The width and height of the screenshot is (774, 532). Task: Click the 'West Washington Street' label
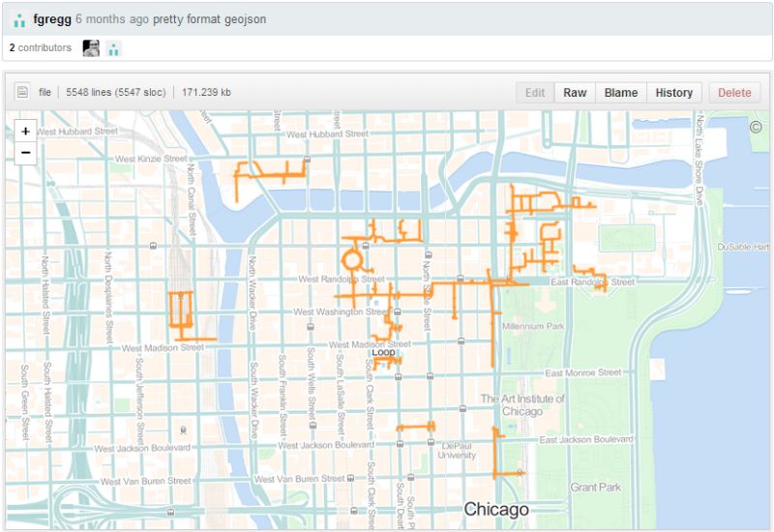click(x=342, y=311)
